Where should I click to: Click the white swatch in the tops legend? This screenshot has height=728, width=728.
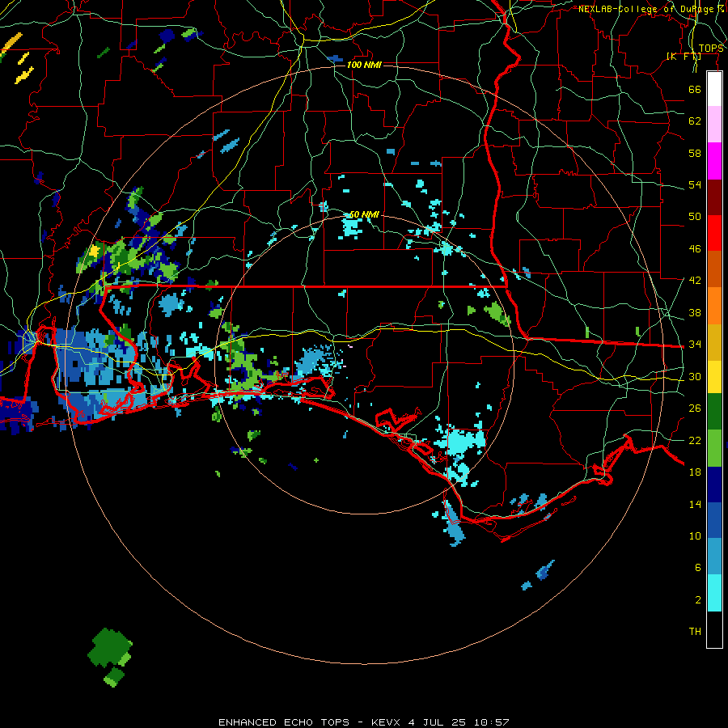pyautogui.click(x=714, y=89)
